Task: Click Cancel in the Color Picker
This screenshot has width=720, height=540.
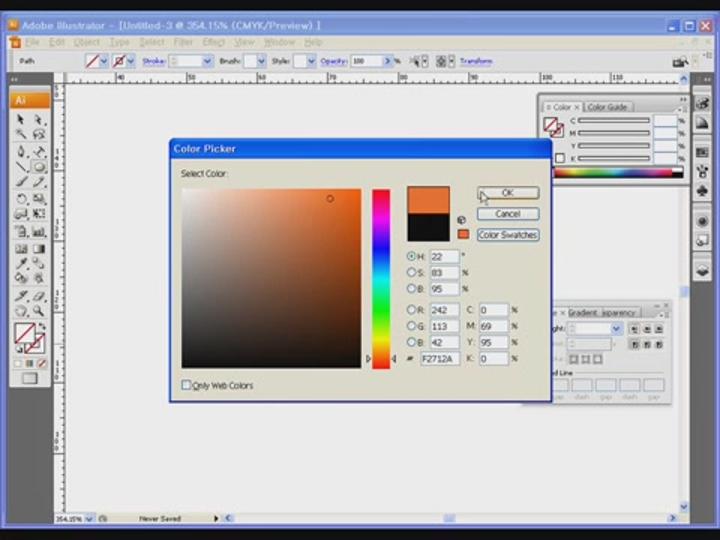Action: 508,214
